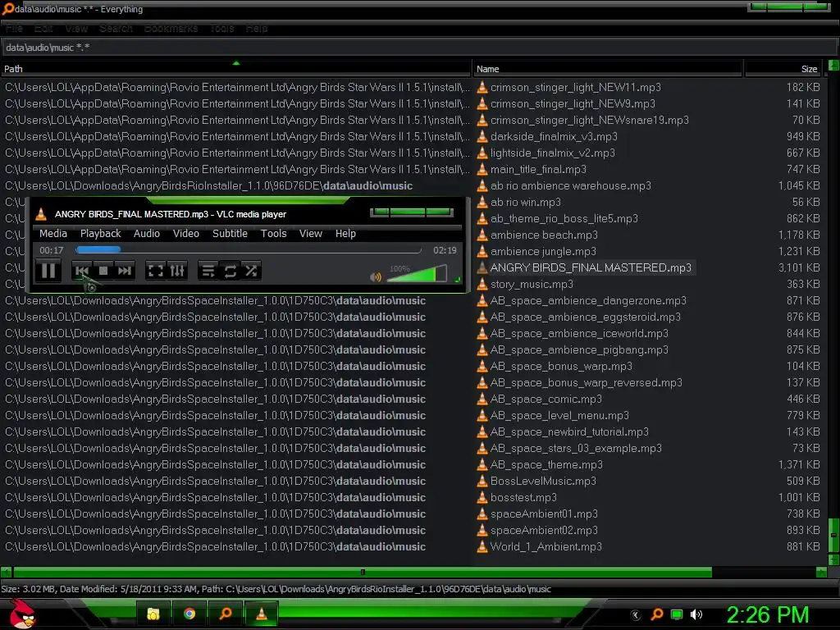Seek within VLC playback progress bar
The height and width of the screenshot is (630, 840).
249,249
